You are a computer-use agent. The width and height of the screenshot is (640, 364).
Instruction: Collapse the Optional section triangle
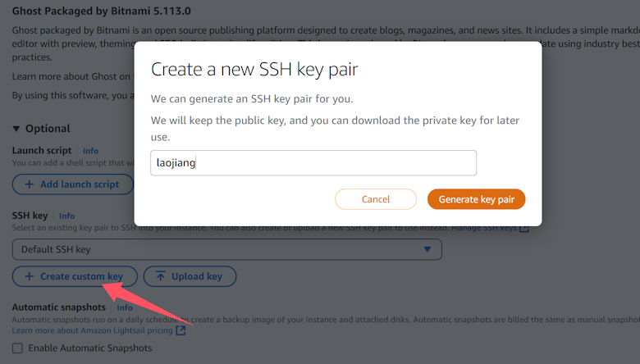tap(16, 129)
